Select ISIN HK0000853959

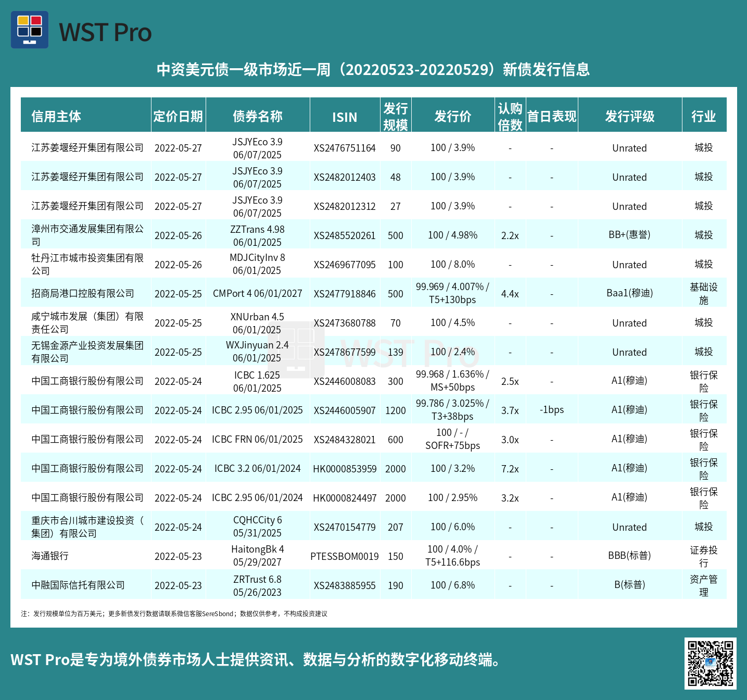click(x=345, y=469)
